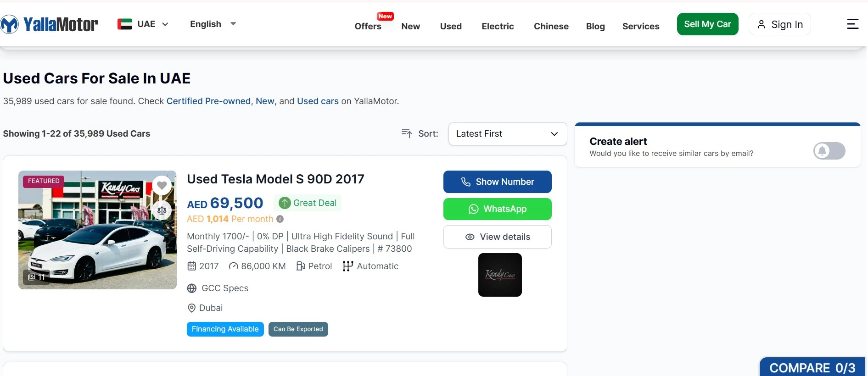Open the Offers menu item

click(x=368, y=27)
